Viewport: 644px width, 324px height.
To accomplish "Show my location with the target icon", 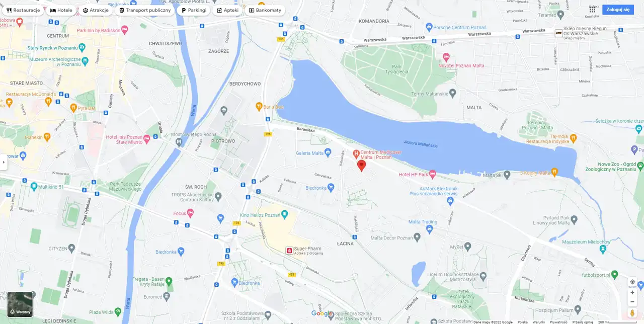I will pyautogui.click(x=632, y=282).
